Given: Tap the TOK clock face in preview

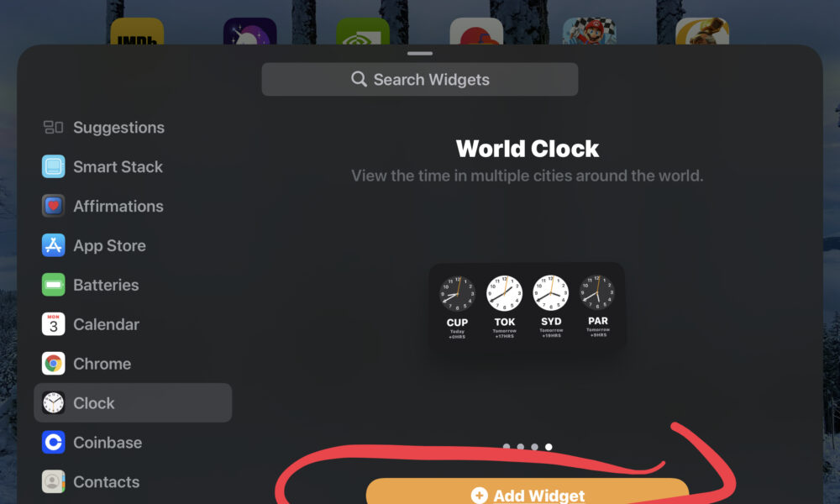Looking at the screenshot, I should [x=504, y=293].
